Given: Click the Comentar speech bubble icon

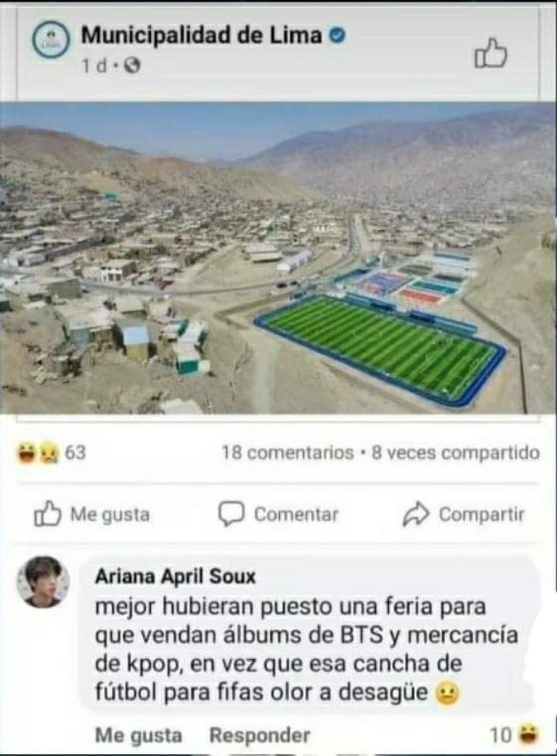Looking at the screenshot, I should [231, 514].
